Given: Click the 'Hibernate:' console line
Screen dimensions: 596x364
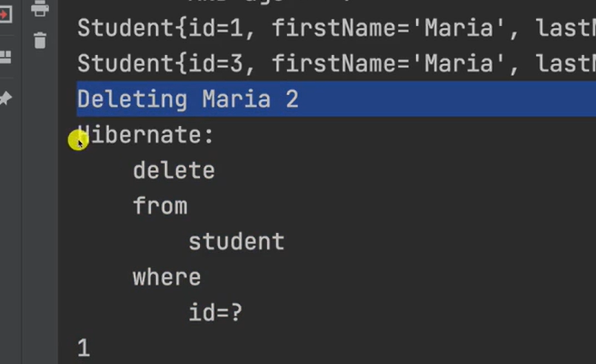Looking at the screenshot, I should point(146,135).
